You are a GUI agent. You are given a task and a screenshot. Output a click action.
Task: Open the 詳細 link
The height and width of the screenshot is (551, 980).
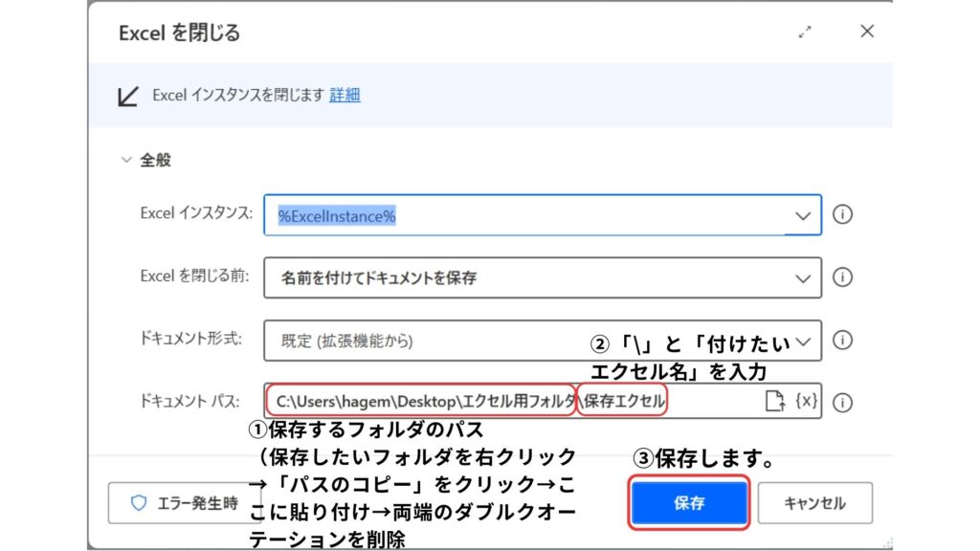(x=345, y=95)
